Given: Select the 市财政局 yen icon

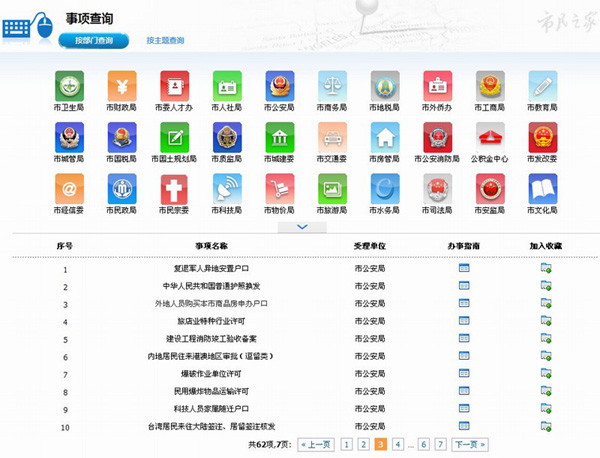Looking at the screenshot, I should click(122, 85).
